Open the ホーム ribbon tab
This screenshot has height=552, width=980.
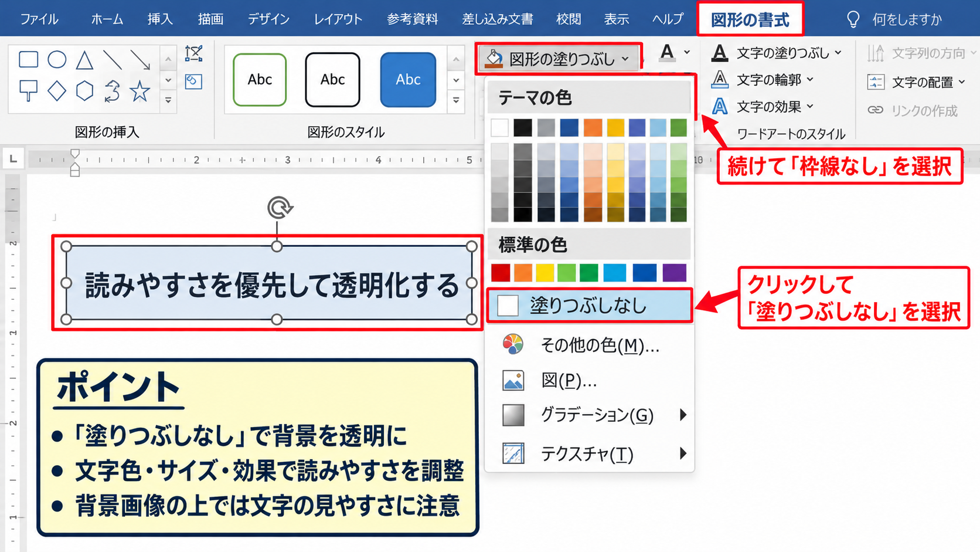[107, 19]
